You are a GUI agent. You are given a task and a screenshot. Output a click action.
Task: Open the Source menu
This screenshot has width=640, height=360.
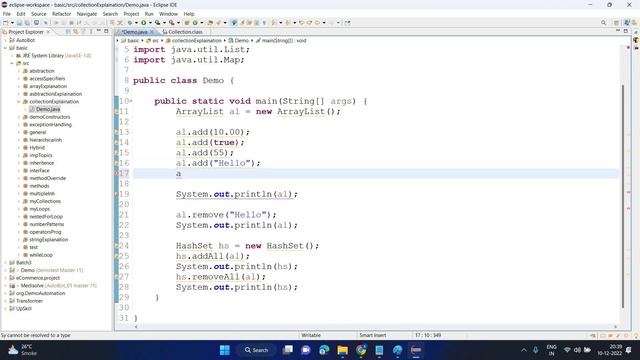pos(38,14)
